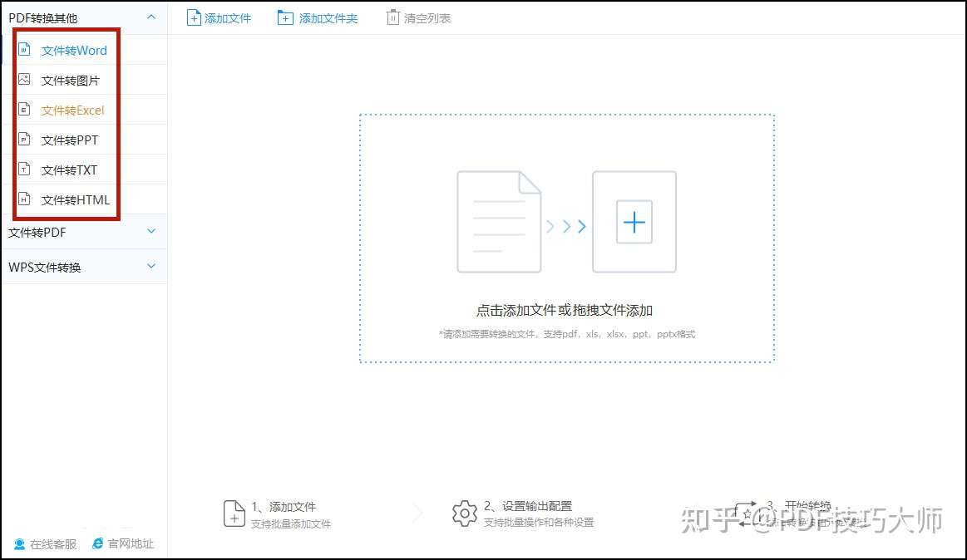Click the HTML file icon in sidebar

point(24,199)
